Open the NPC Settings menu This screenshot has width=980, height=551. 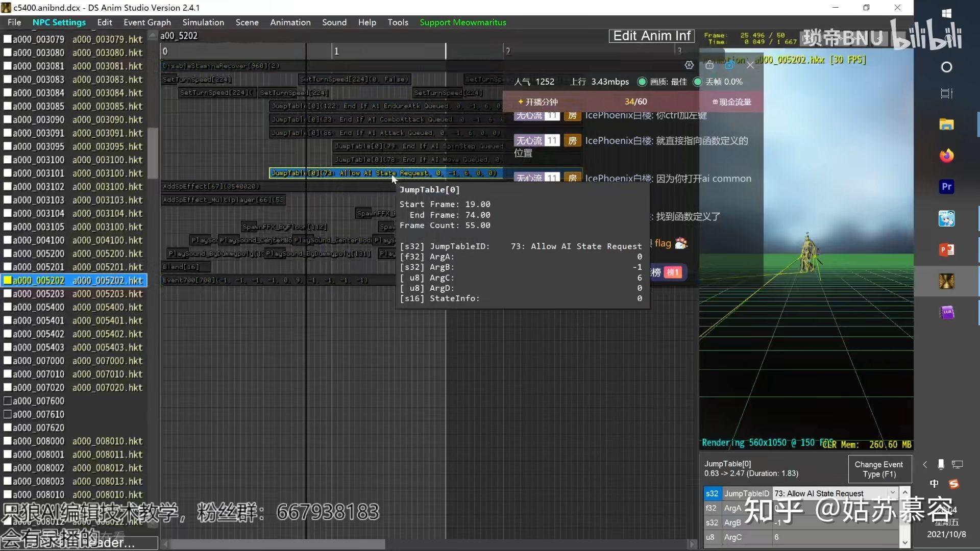coord(59,22)
